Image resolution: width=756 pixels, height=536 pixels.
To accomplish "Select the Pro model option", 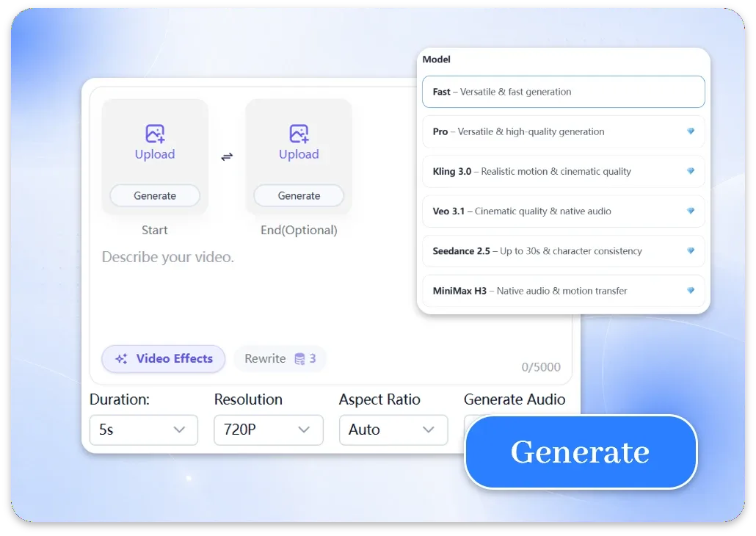I will pyautogui.click(x=563, y=131).
